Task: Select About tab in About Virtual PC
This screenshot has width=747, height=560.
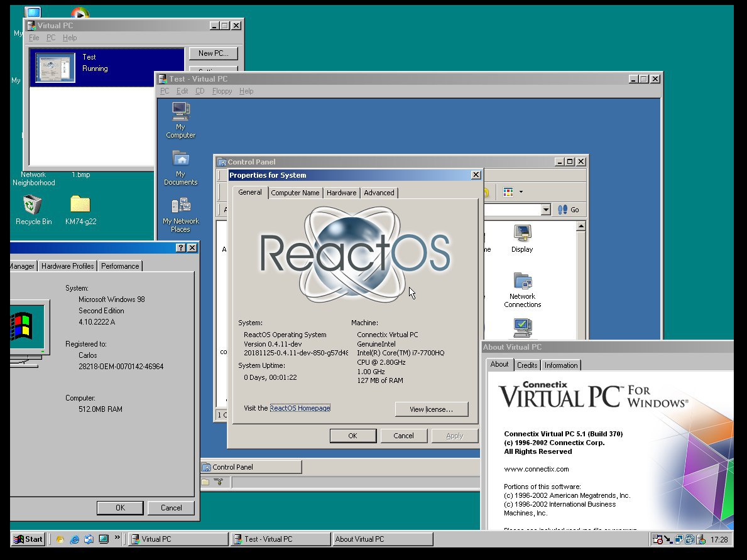Action: (499, 364)
